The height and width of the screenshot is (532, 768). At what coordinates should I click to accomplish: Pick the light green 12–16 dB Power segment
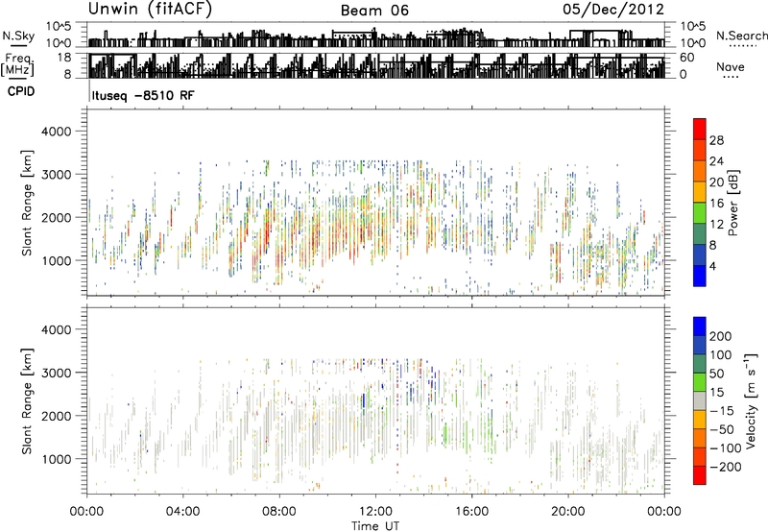click(700, 212)
